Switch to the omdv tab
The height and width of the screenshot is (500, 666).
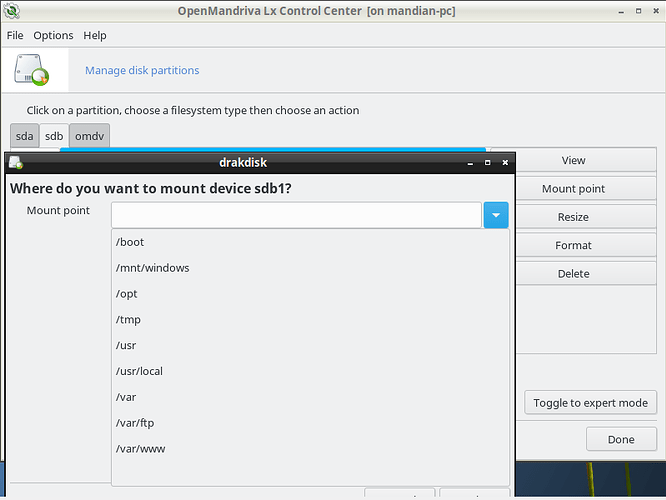[x=90, y=136]
